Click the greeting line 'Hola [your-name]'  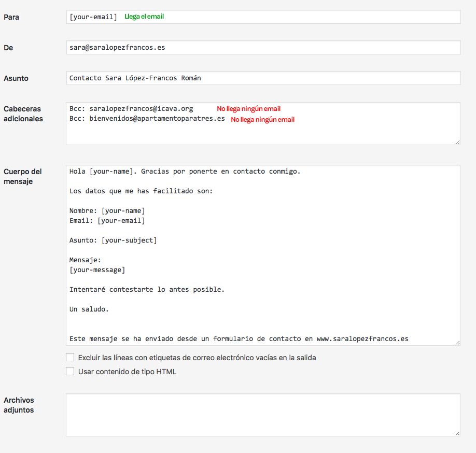[185, 172]
